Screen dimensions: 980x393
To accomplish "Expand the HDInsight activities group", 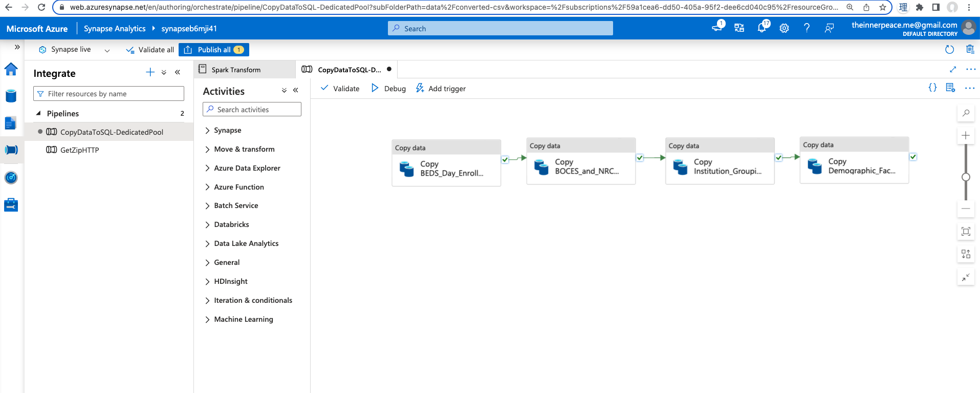I will coord(207,282).
